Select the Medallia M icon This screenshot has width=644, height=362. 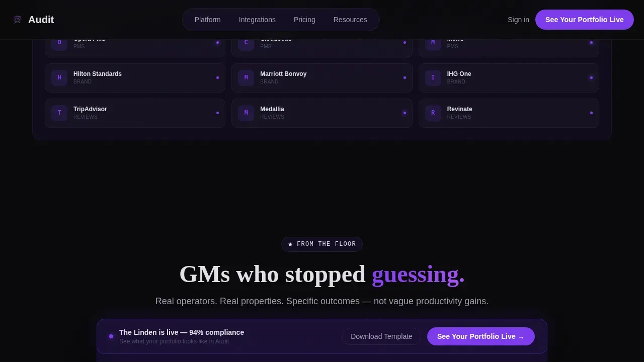pos(246,113)
